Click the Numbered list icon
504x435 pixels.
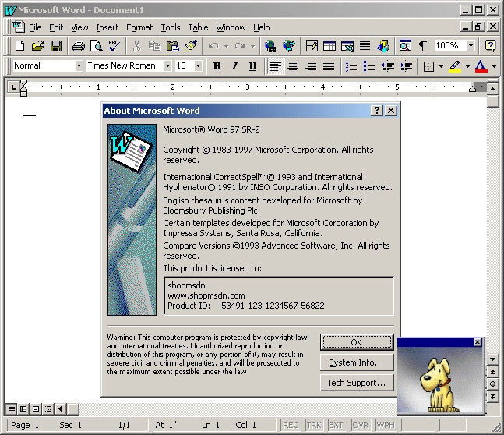pyautogui.click(x=351, y=66)
